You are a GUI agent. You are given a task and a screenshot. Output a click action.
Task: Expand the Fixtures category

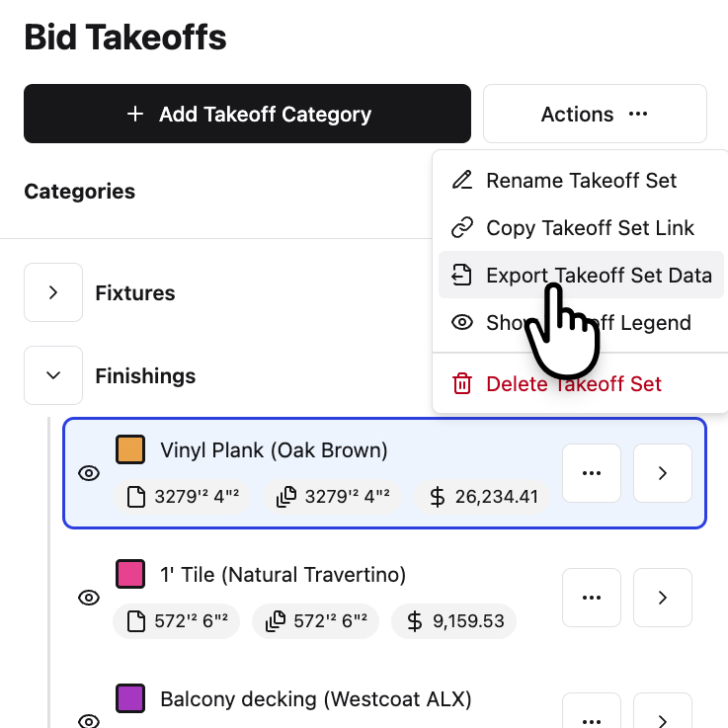click(53, 292)
